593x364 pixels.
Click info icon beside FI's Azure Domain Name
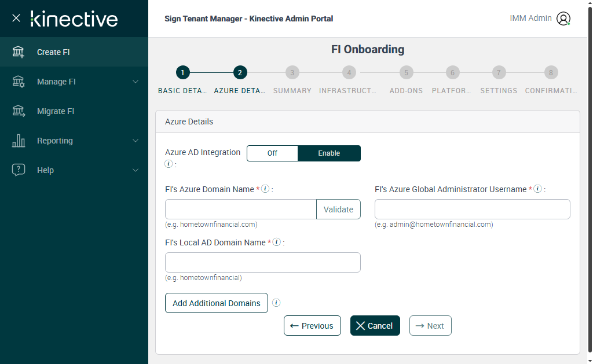[x=265, y=189]
